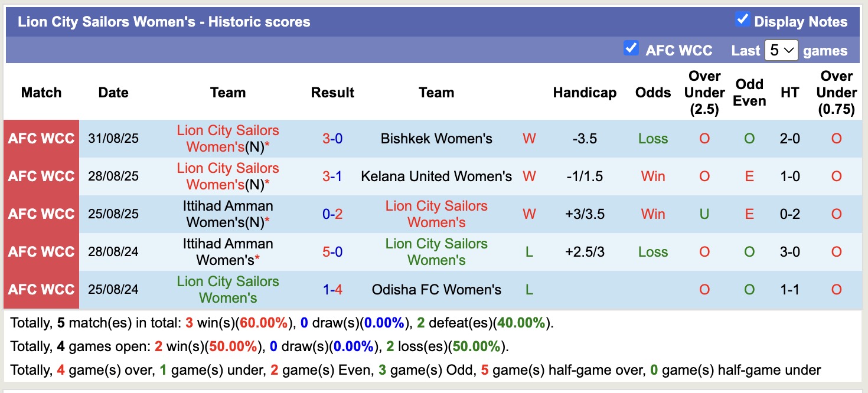Click the 3-0 result versus Bishkek
This screenshot has width=868, height=393.
click(332, 139)
